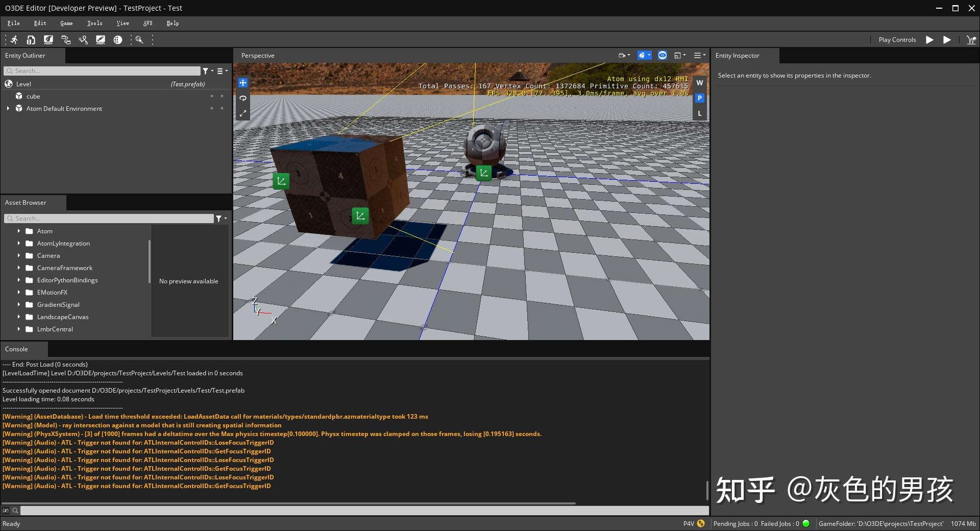Expand the Atom Default Environment entity
Viewport: 980px width, 531px height.
8,108
